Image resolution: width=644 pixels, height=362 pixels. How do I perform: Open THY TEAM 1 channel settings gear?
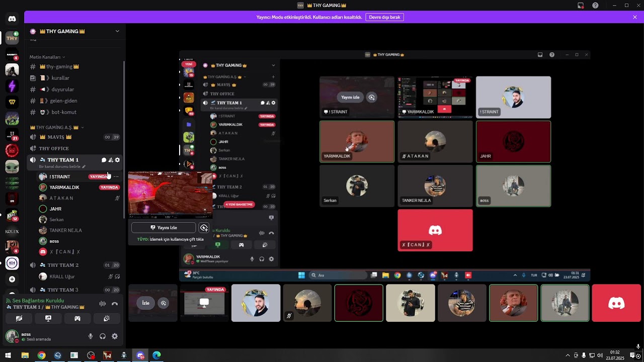tap(118, 160)
